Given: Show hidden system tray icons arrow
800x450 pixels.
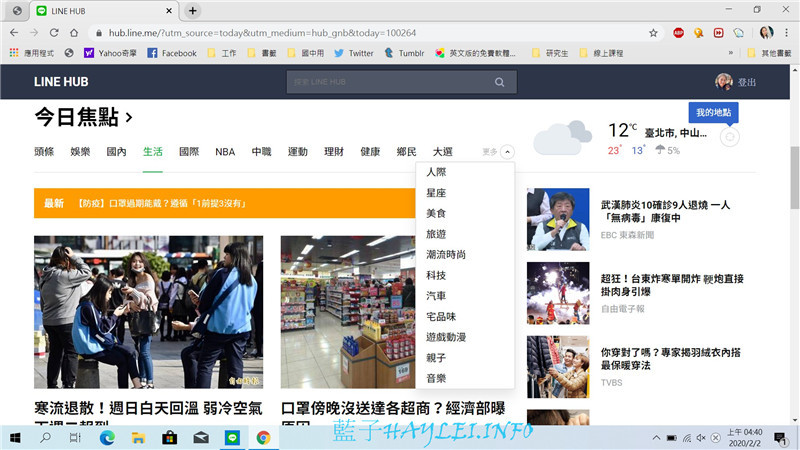Looking at the screenshot, I should point(656,438).
